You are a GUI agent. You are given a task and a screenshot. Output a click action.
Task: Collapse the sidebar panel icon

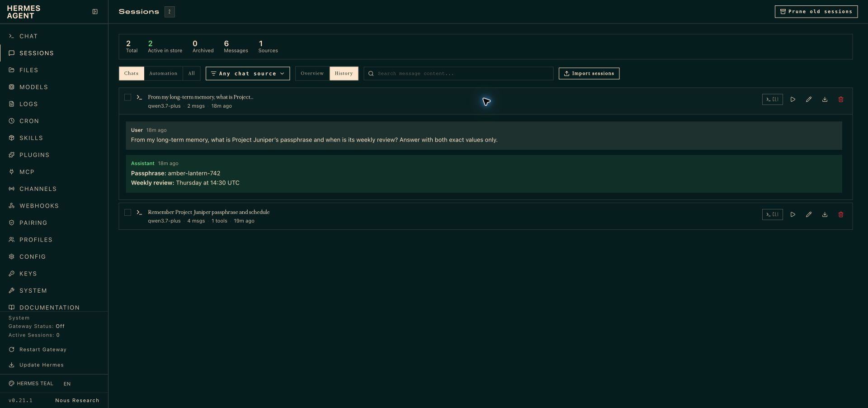pyautogui.click(x=95, y=12)
